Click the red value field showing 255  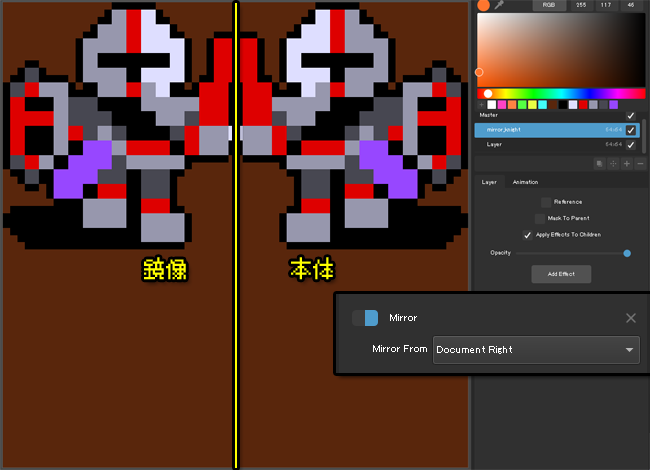point(581,5)
